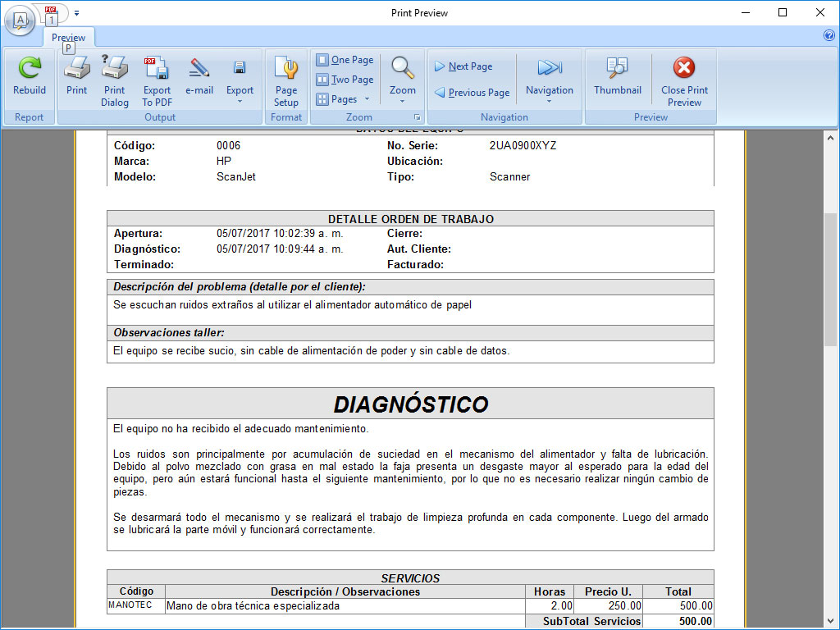Go to Next Page
The image size is (840, 630).
tap(463, 66)
